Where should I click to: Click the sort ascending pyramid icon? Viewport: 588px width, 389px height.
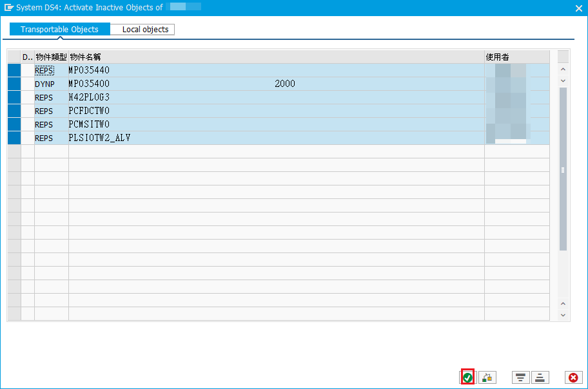point(540,377)
